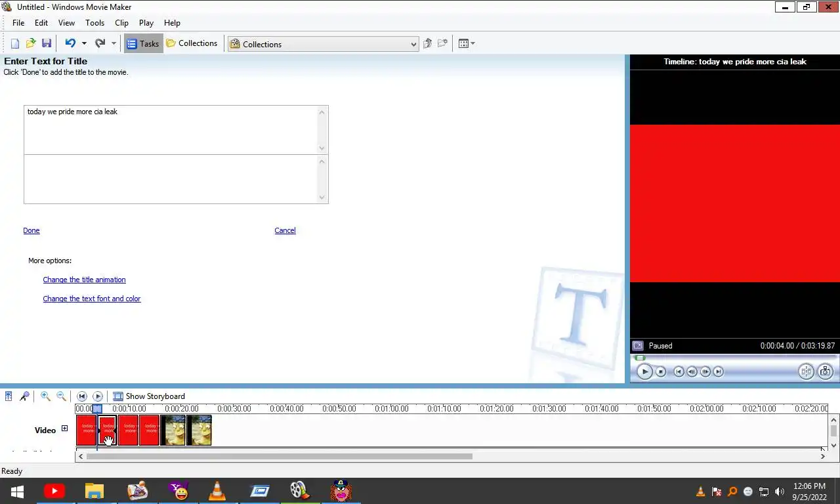840x504 pixels.
Task: Switch preview monitor to full screen
Action: (637, 346)
